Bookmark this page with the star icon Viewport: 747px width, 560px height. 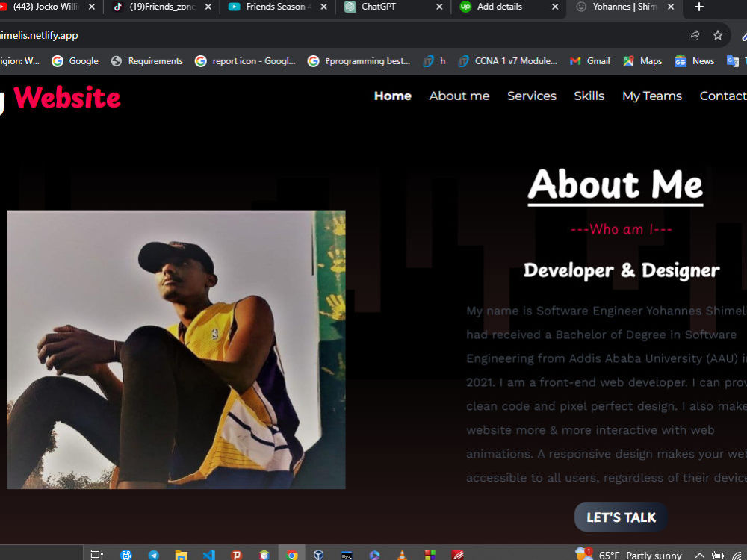pos(717,34)
